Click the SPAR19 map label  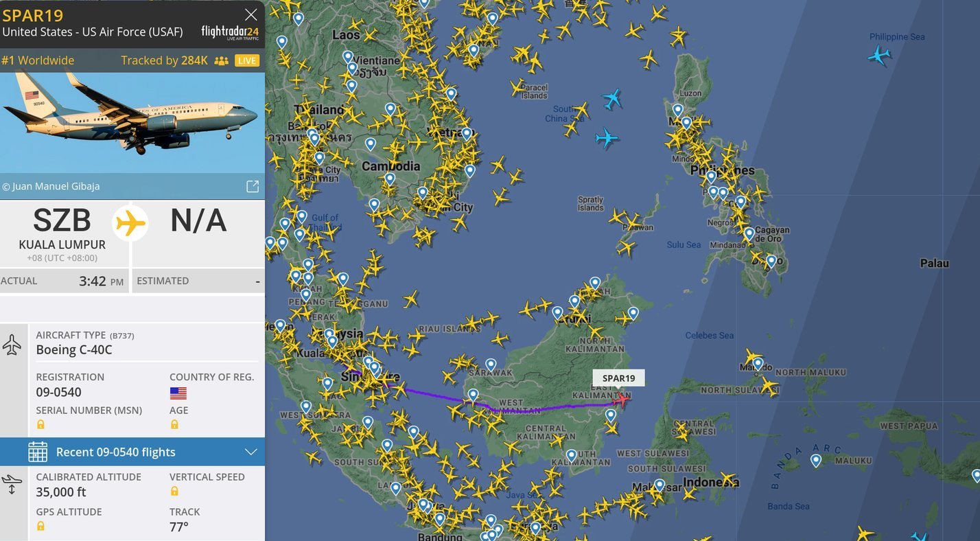click(x=618, y=378)
